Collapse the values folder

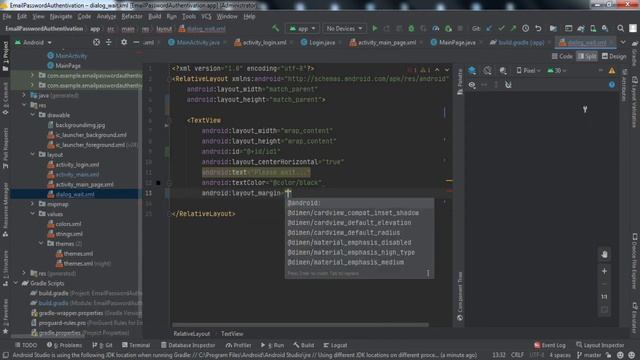tap(33, 213)
